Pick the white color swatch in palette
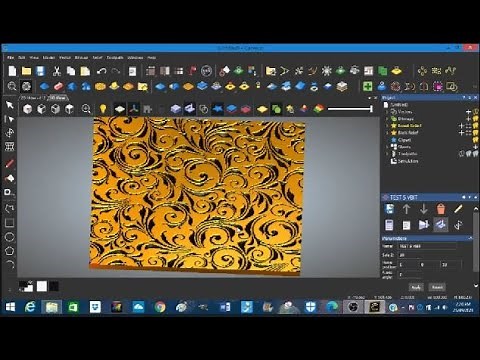The image size is (480, 360). [x=42, y=286]
